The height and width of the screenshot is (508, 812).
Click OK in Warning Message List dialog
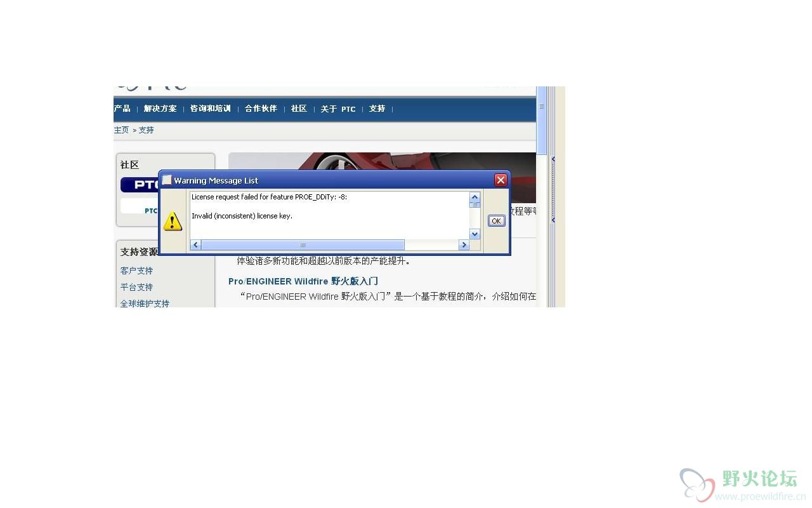[496, 221]
